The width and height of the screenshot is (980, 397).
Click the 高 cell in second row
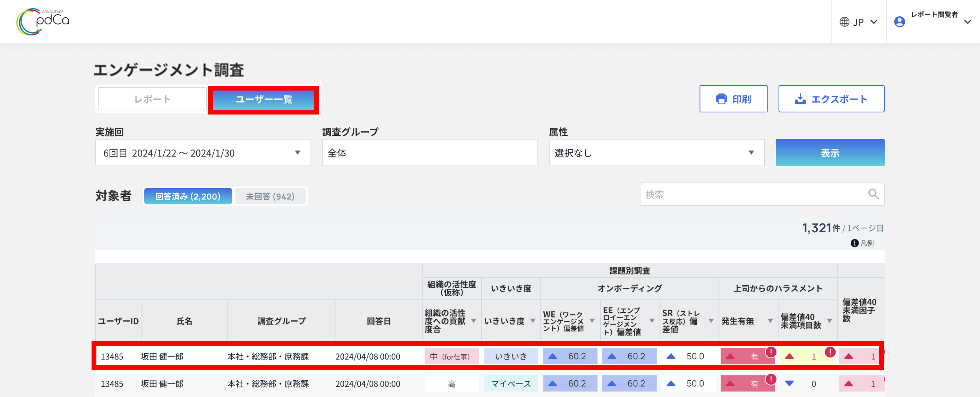(x=452, y=383)
